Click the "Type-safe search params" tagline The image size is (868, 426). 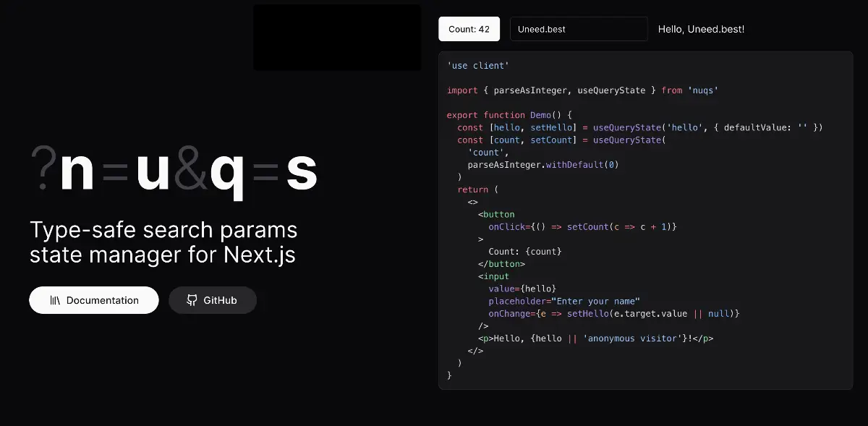click(163, 230)
